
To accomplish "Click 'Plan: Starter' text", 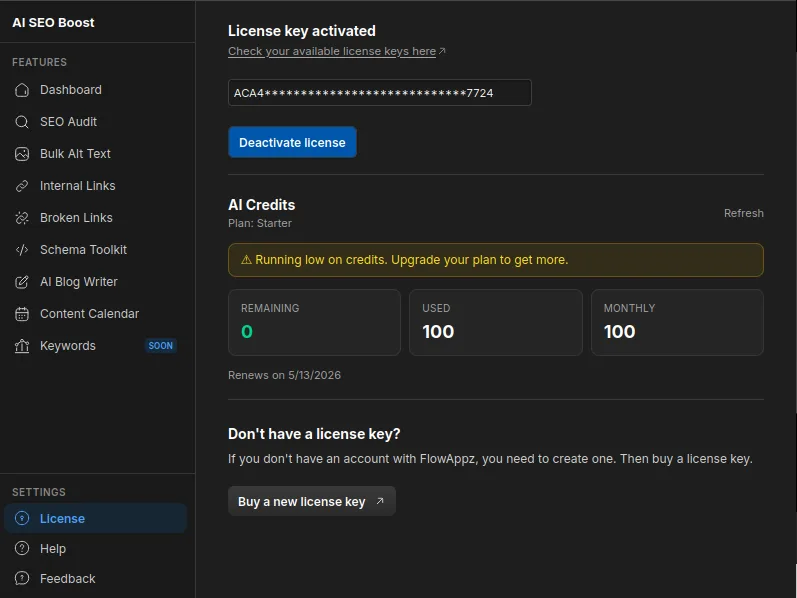I will [x=260, y=223].
